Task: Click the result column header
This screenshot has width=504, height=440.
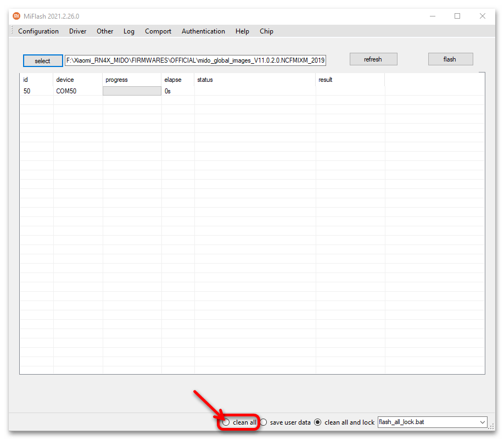Action: coord(350,80)
